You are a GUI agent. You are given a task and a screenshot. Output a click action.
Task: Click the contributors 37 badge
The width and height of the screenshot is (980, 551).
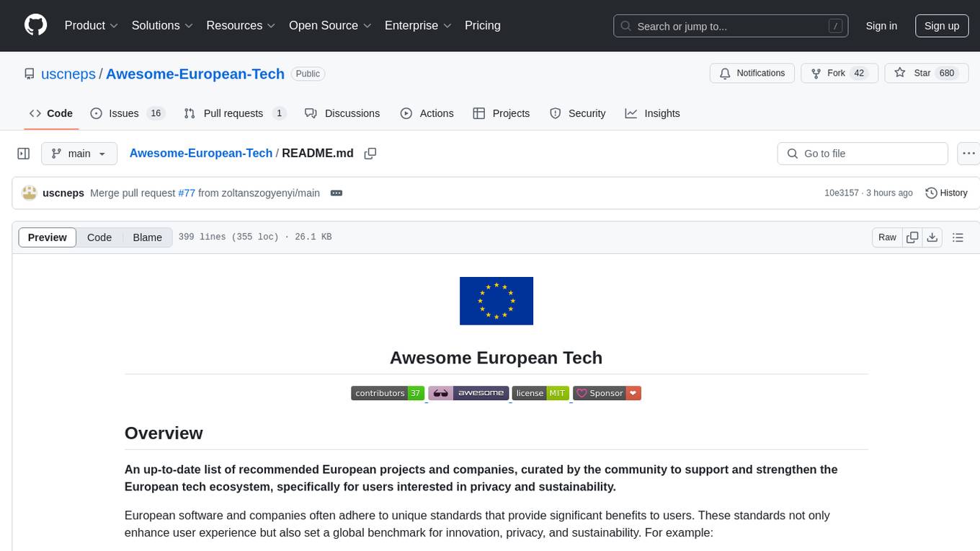click(x=388, y=393)
